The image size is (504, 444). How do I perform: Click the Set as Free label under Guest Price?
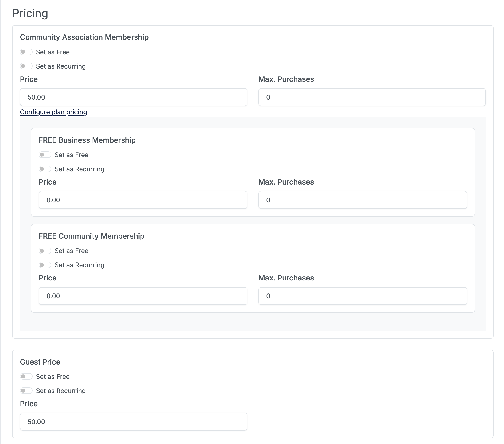click(x=53, y=377)
